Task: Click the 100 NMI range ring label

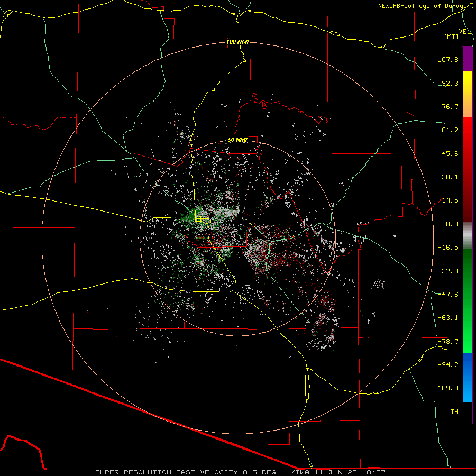Action: tap(237, 42)
